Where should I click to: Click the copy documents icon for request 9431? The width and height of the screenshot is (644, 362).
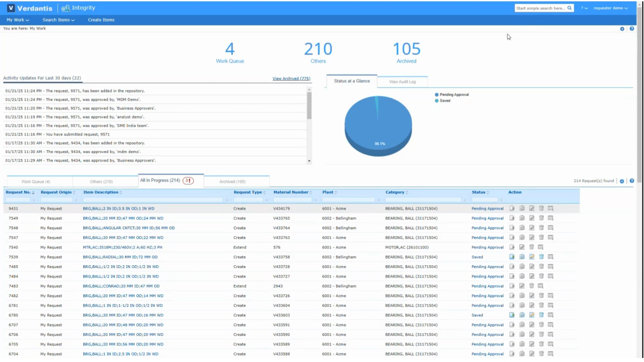(522, 208)
